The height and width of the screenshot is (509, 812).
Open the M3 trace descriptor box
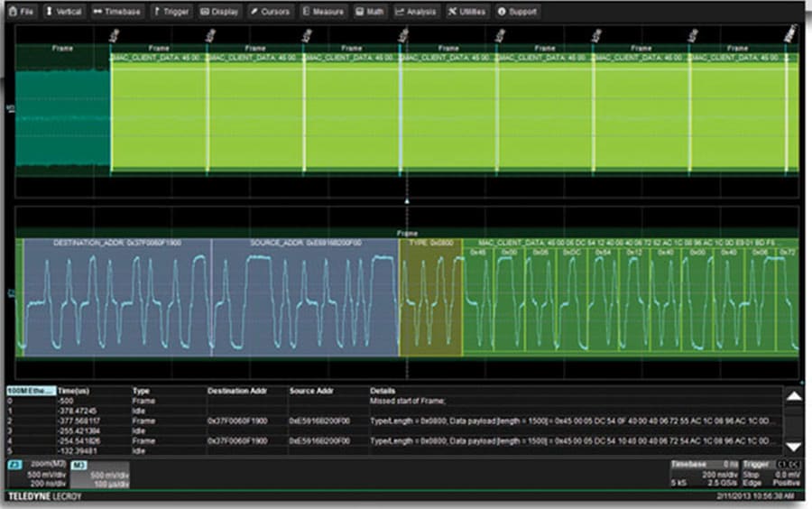coord(100,475)
